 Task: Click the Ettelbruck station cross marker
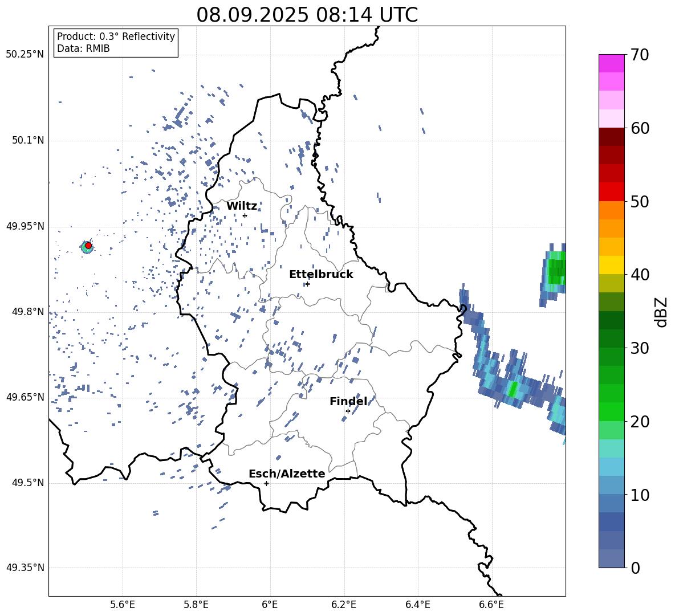[307, 284]
